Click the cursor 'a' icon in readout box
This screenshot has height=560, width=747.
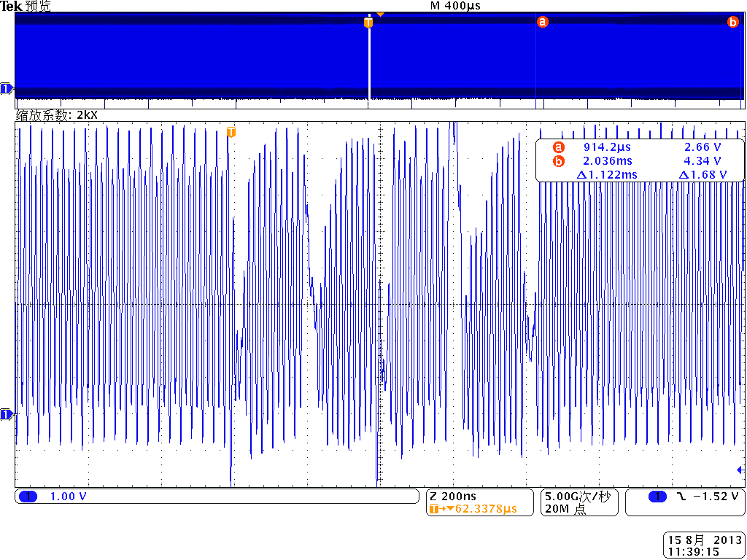[558, 147]
